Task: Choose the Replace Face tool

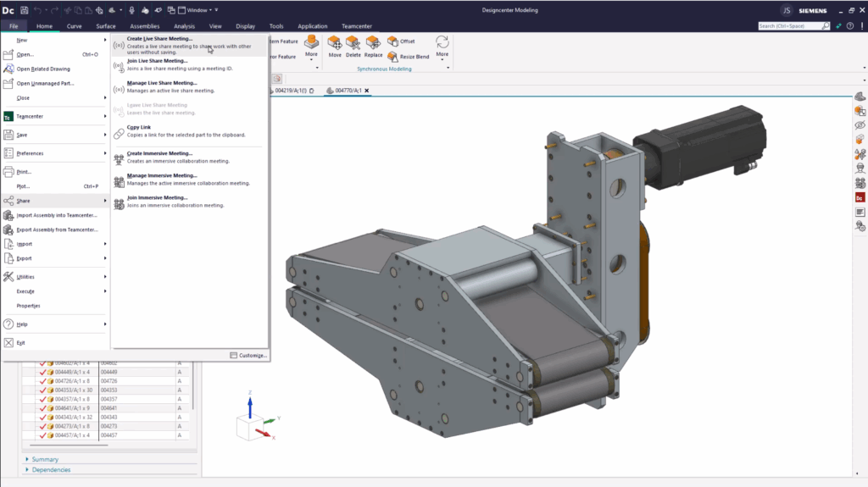Action: tap(373, 43)
